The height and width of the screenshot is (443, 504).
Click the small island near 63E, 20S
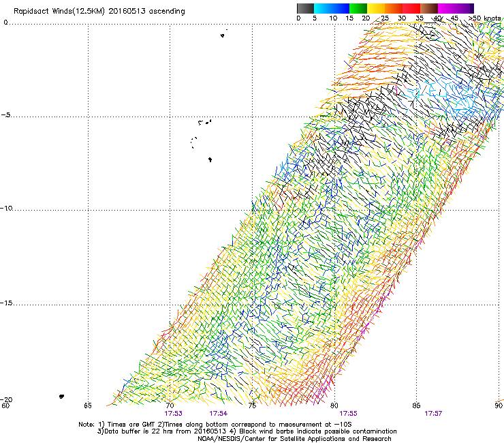coord(61,397)
